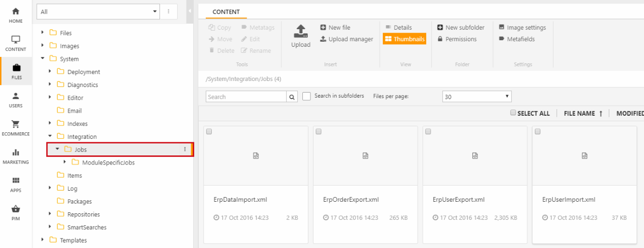Enable Search in subfolders checkbox
The image size is (644, 248).
pyautogui.click(x=306, y=97)
